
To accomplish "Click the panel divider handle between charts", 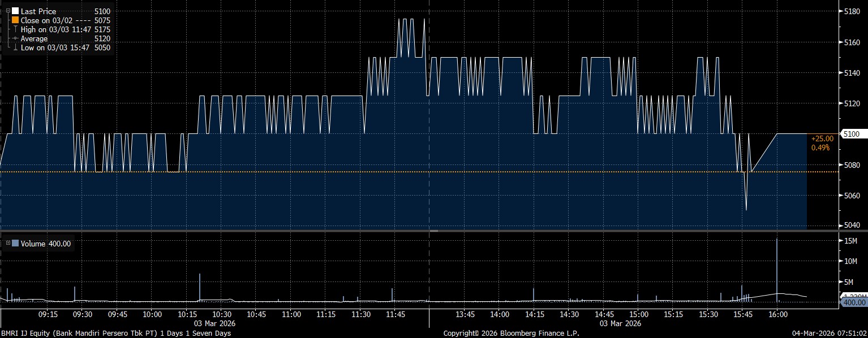I will pos(434,231).
